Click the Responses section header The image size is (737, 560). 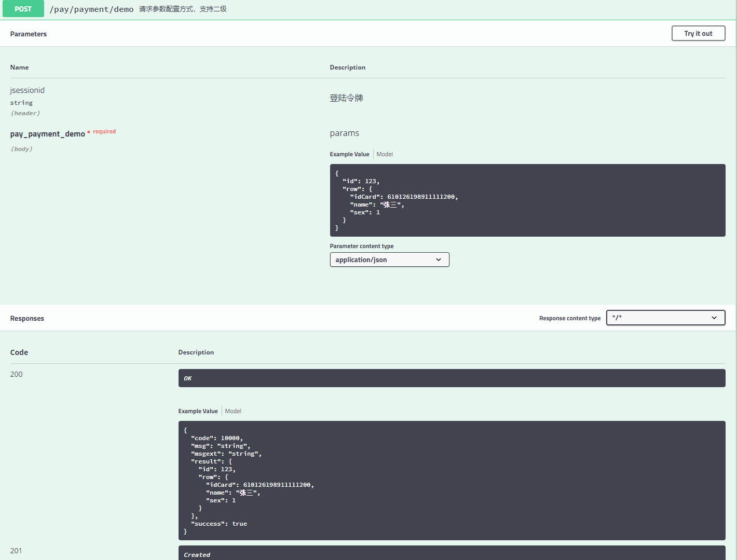27,318
